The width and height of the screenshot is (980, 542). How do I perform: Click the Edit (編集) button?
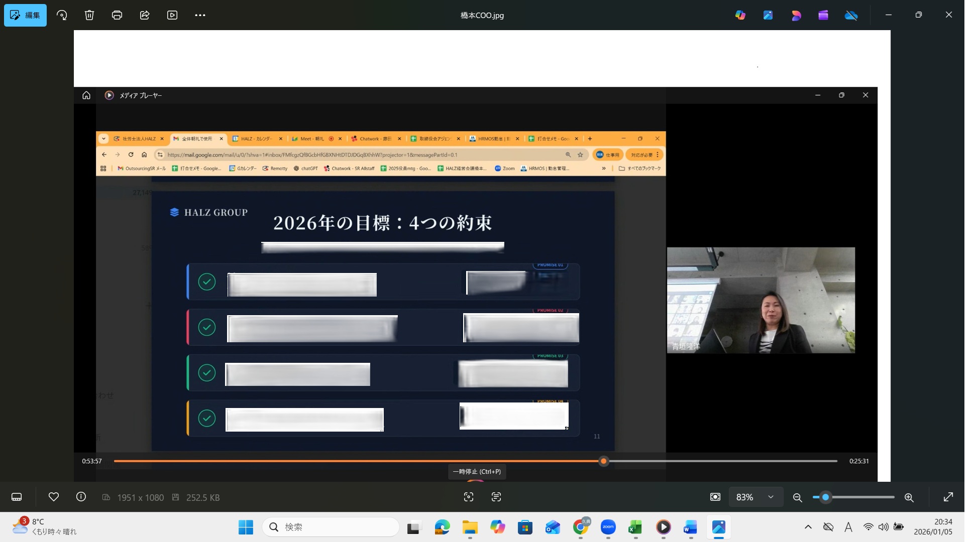[25, 15]
